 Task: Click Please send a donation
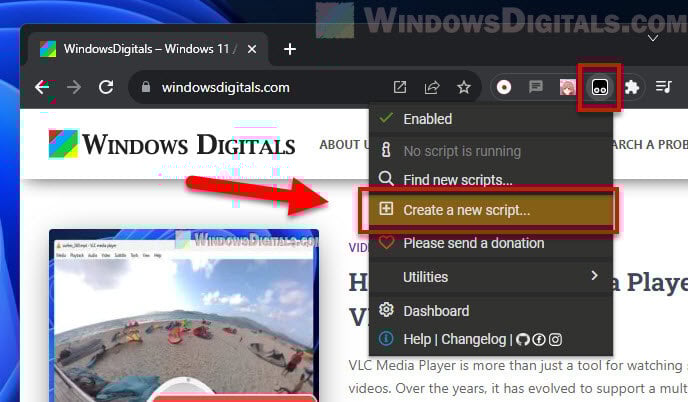[473, 243]
